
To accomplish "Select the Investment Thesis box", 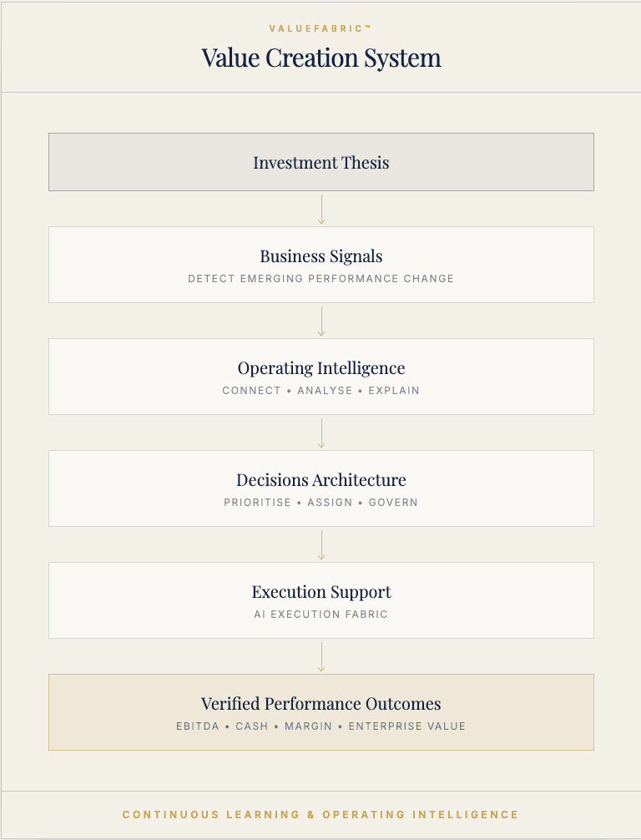I will (x=321, y=162).
